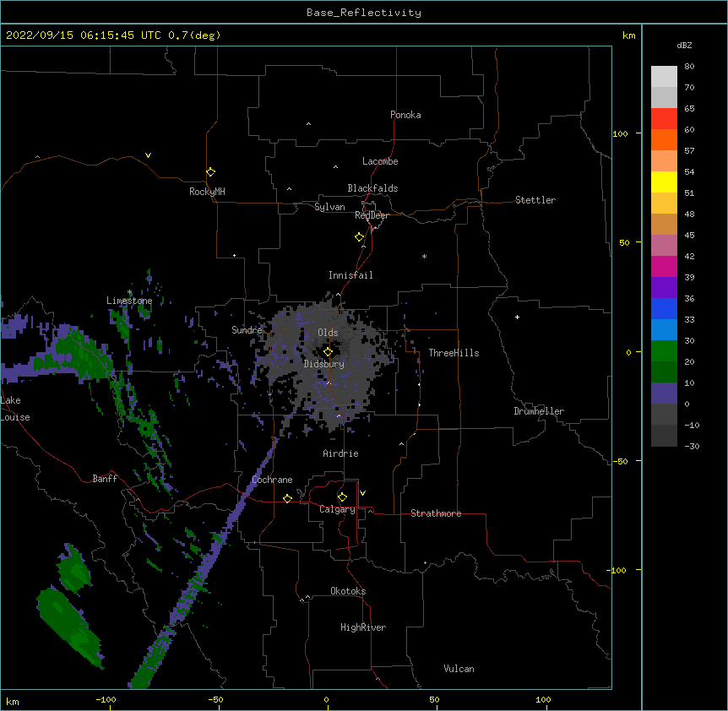Click the Ponoka city label
728x711 pixels.
(x=405, y=115)
